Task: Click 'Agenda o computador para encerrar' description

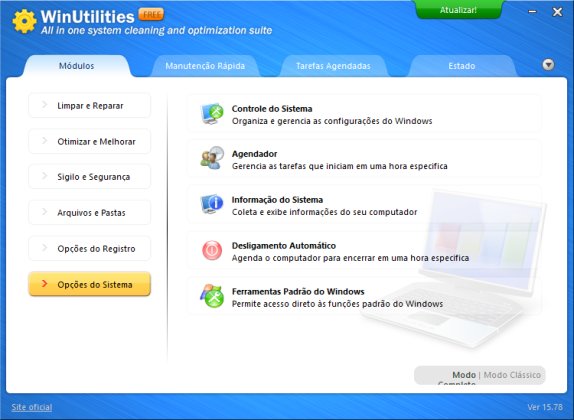Action: (x=350, y=258)
